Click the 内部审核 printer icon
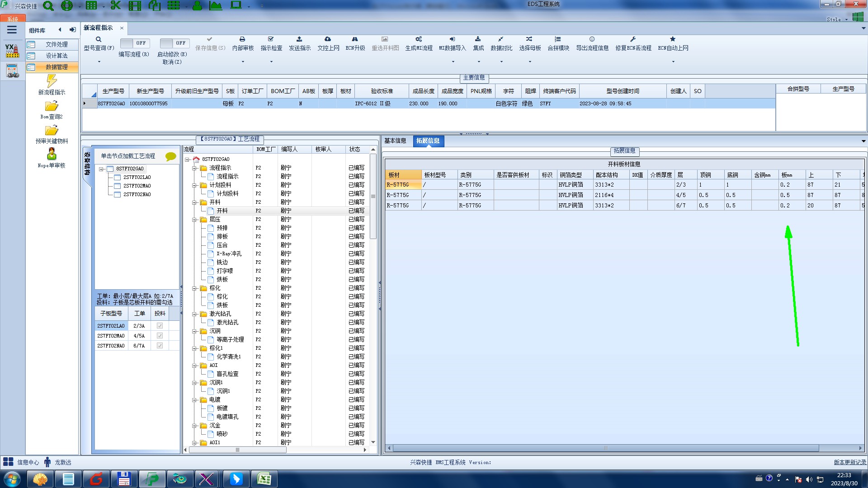 click(242, 39)
